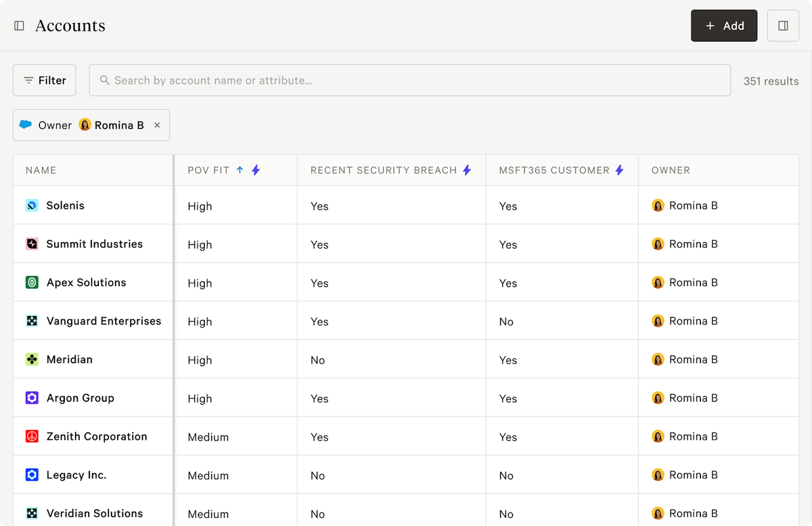Click the Argon Group logo icon
Image resolution: width=812 pixels, height=526 pixels.
point(32,398)
